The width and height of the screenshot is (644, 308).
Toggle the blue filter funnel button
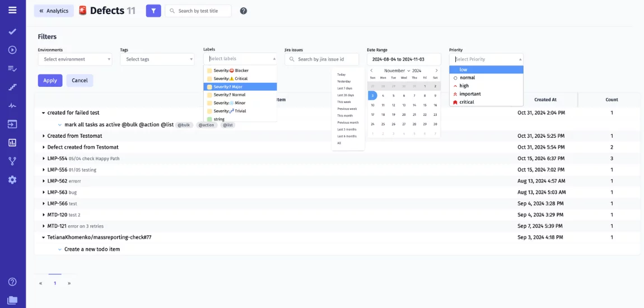click(153, 11)
